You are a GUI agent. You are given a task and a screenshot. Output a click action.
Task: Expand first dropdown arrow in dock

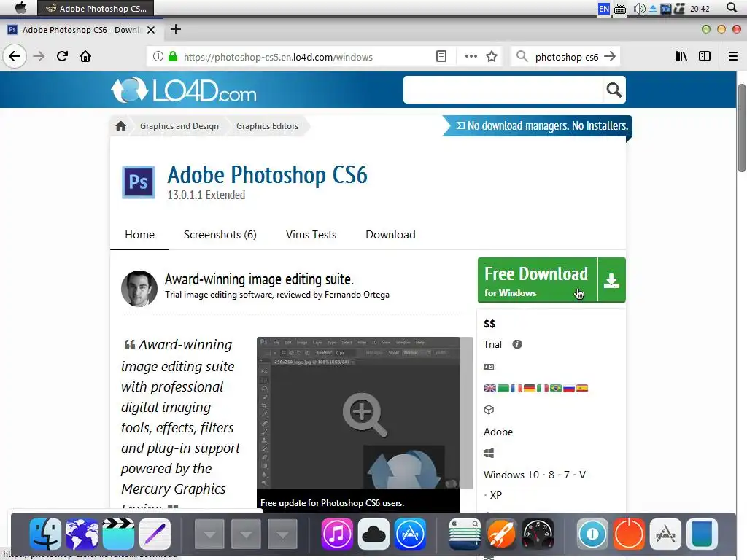(209, 534)
